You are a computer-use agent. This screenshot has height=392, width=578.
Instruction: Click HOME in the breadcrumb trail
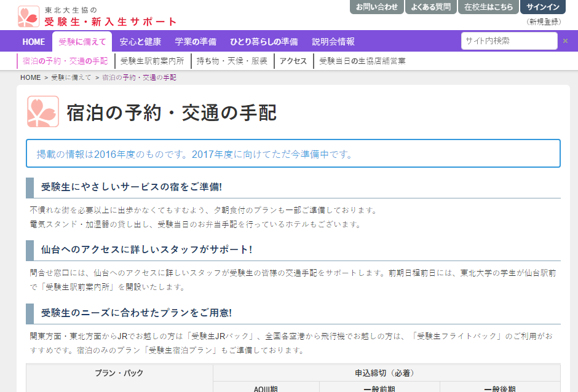pyautogui.click(x=31, y=78)
